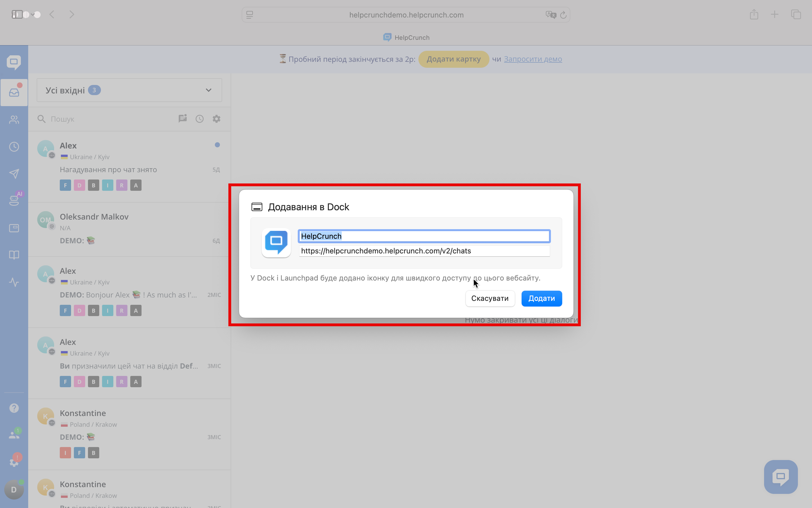Image resolution: width=812 pixels, height=508 pixels.
Task: Click the Додати button in the Dock dialog
Action: tap(542, 298)
